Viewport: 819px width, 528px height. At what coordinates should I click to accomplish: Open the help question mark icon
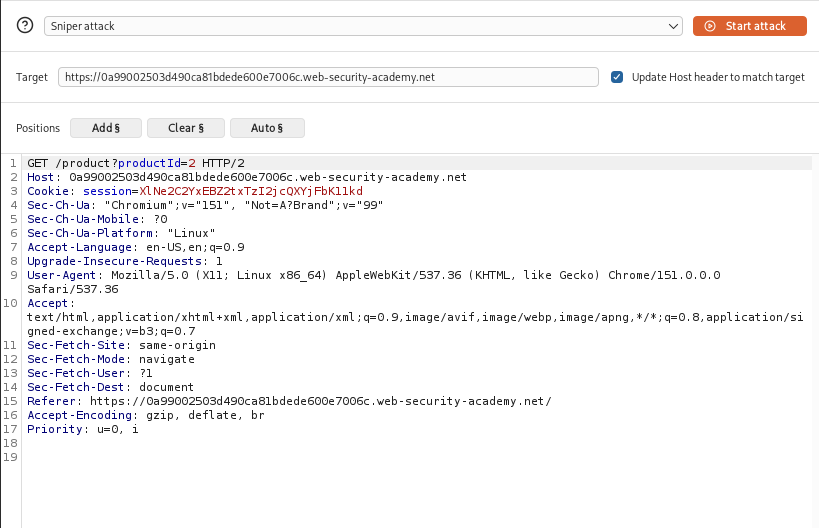25,25
